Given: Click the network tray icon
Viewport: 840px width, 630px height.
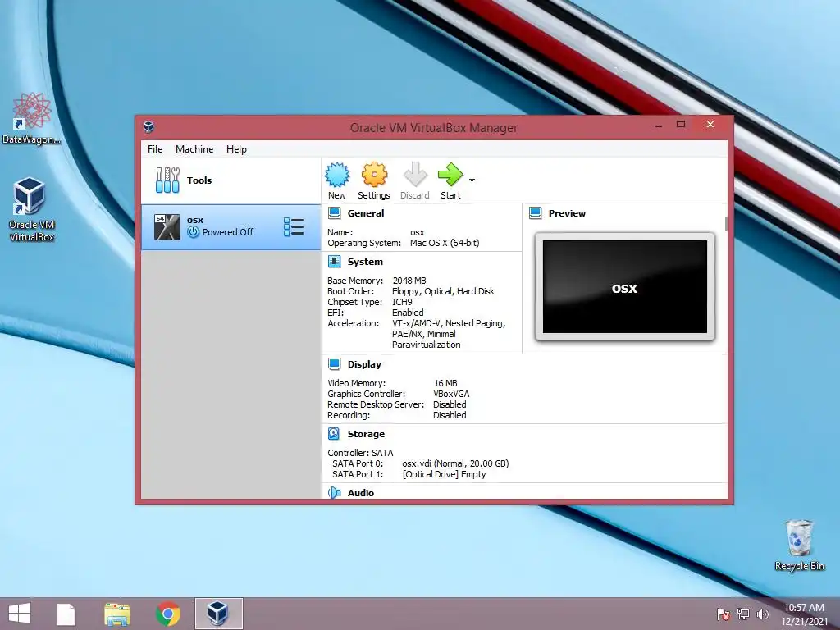Looking at the screenshot, I should click(743, 614).
